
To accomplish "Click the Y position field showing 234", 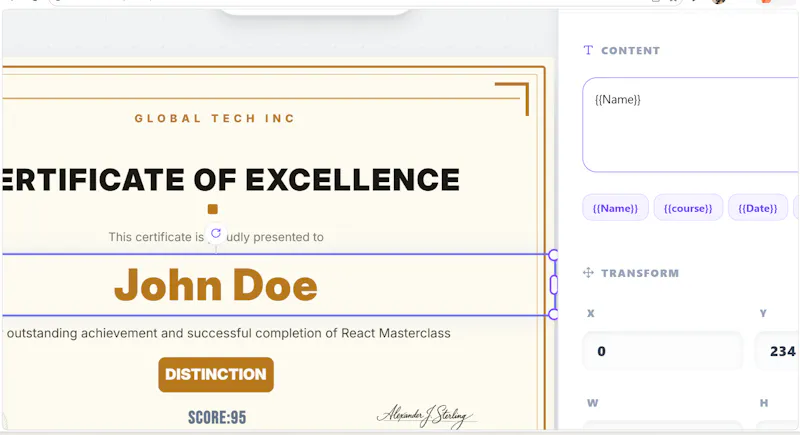I will click(777, 351).
